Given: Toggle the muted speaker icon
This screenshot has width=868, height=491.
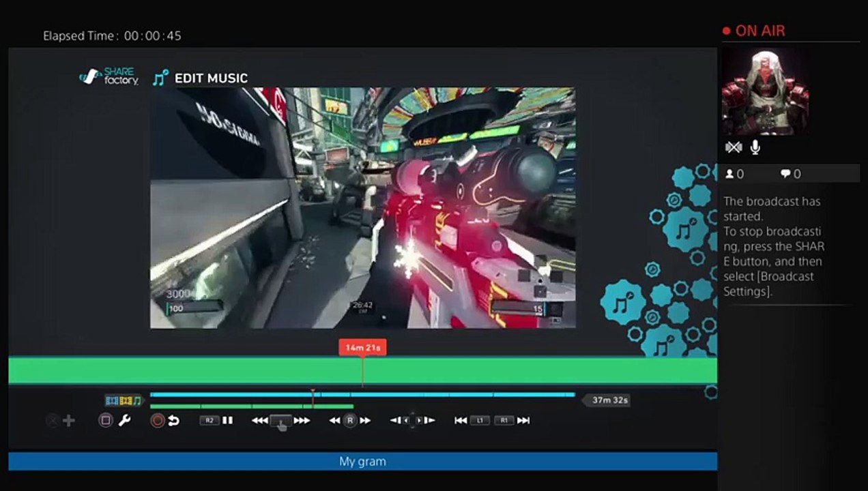Looking at the screenshot, I should [x=734, y=147].
